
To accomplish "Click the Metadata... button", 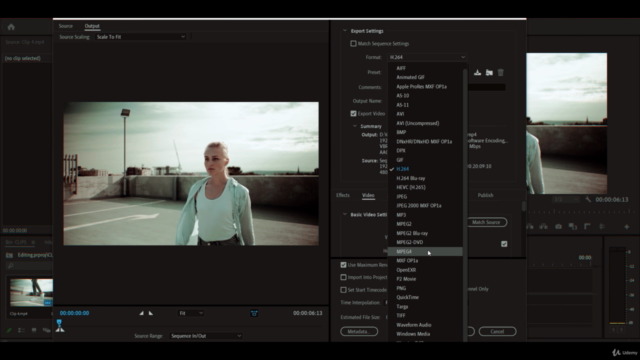I will 359,331.
